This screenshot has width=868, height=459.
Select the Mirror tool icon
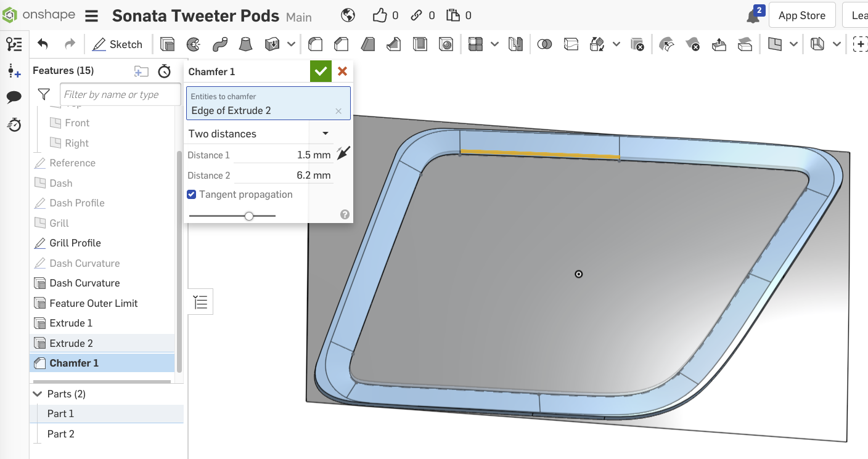(515, 44)
